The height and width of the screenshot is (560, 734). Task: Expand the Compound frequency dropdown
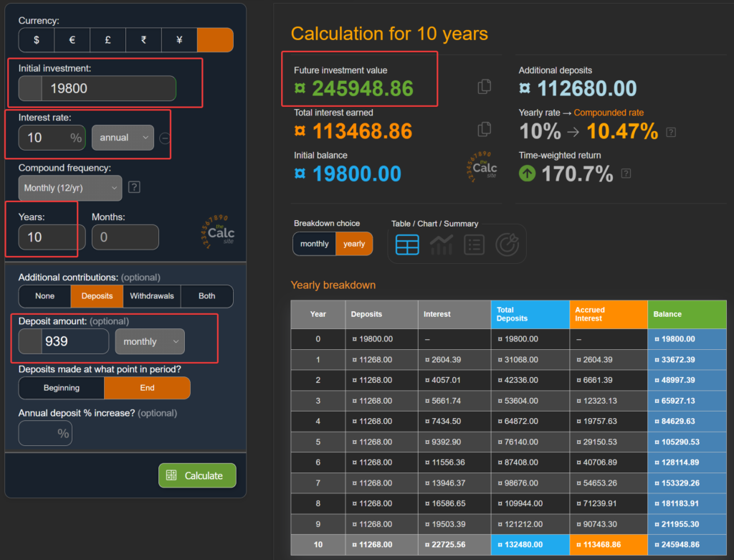(70, 188)
